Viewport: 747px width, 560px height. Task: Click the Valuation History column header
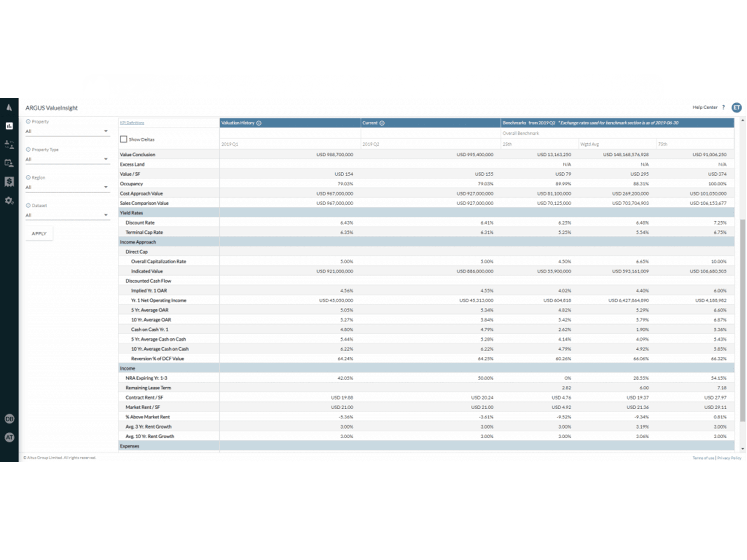click(x=290, y=123)
